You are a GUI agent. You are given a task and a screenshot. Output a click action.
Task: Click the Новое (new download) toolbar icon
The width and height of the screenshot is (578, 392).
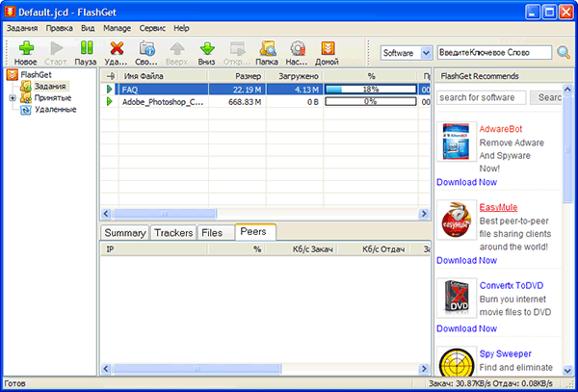[26, 48]
